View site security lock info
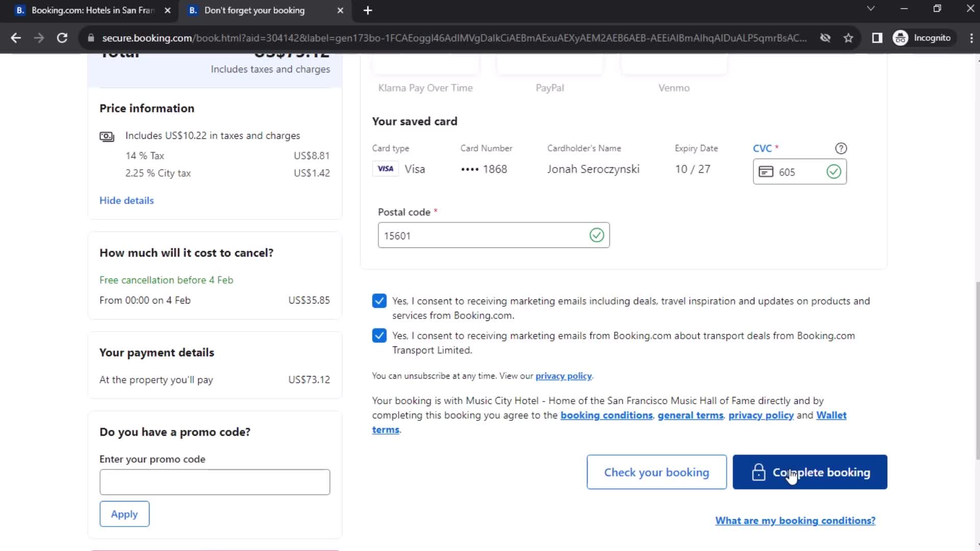This screenshot has width=980, height=551. point(91,38)
